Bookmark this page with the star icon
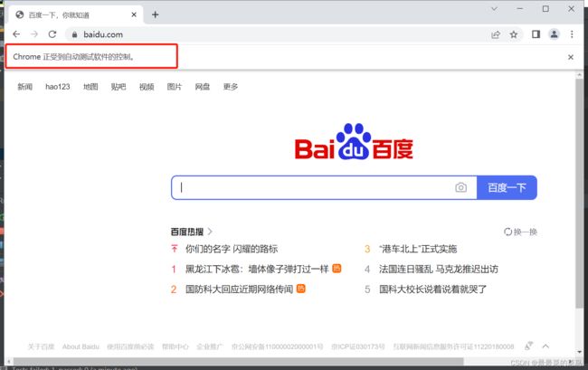Image resolution: width=588 pixels, height=370 pixels. pos(514,34)
